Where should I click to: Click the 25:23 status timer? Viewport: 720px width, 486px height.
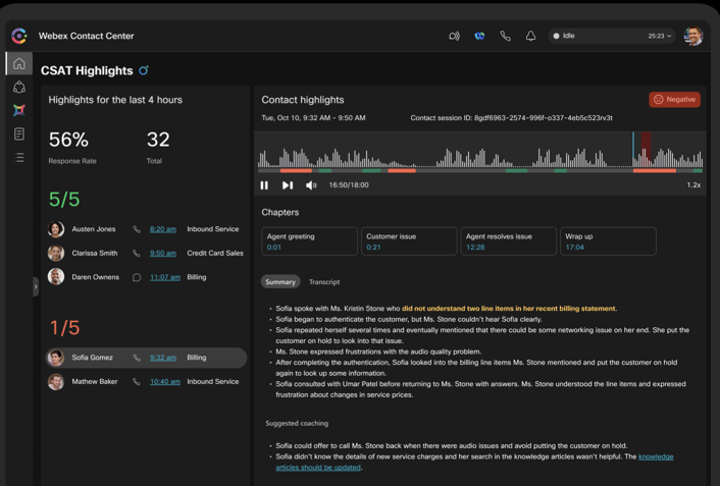click(x=656, y=36)
